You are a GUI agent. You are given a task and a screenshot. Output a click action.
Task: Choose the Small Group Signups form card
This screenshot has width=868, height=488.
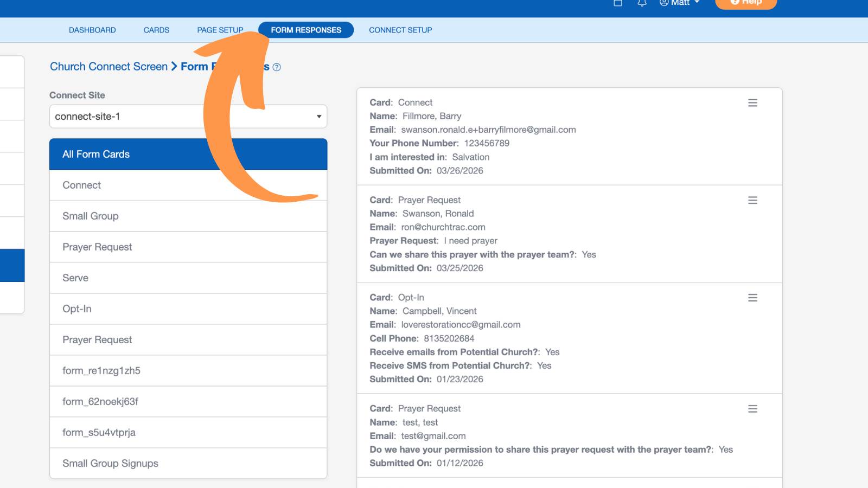pos(188,463)
